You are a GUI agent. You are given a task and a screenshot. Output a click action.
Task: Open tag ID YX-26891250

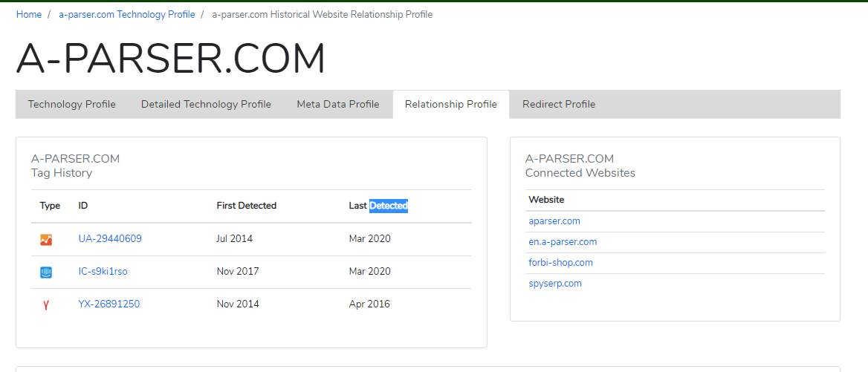109,304
